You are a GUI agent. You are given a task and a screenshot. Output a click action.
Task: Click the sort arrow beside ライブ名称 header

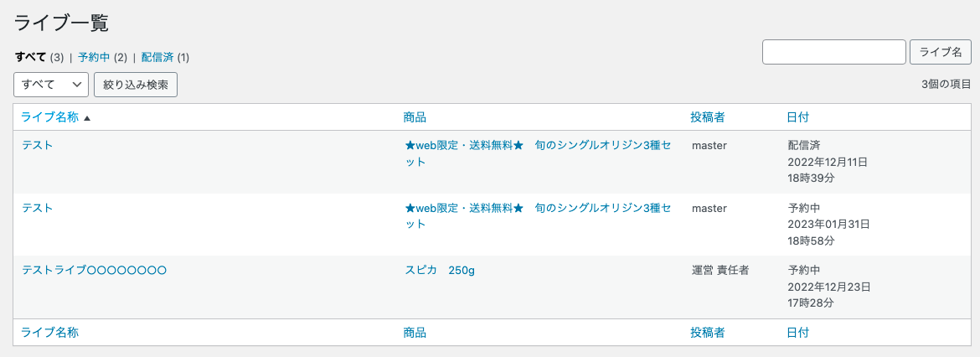[x=87, y=118]
